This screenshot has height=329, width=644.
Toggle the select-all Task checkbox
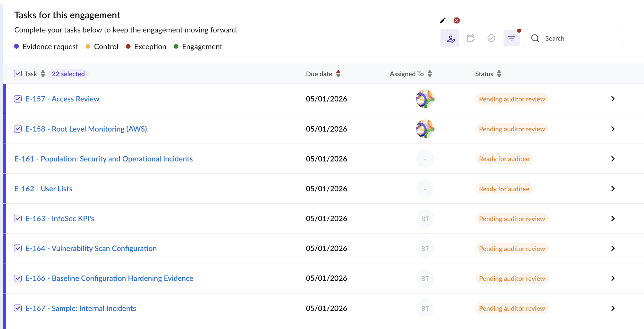pyautogui.click(x=18, y=74)
